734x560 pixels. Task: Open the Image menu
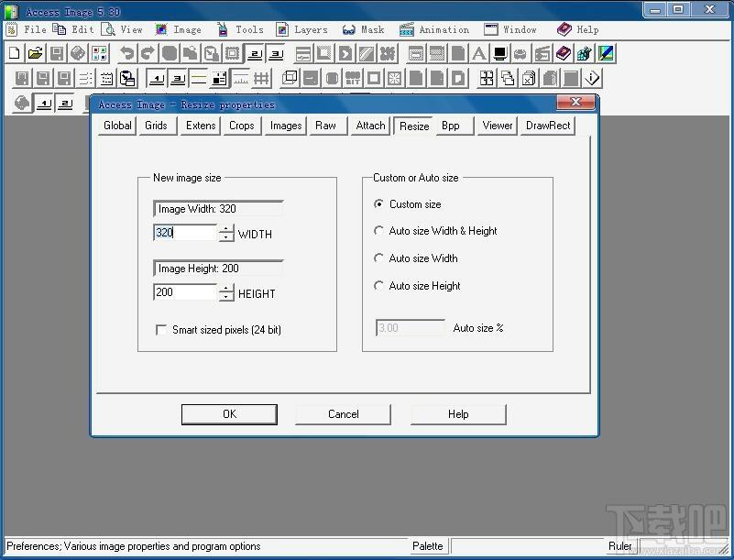point(187,29)
